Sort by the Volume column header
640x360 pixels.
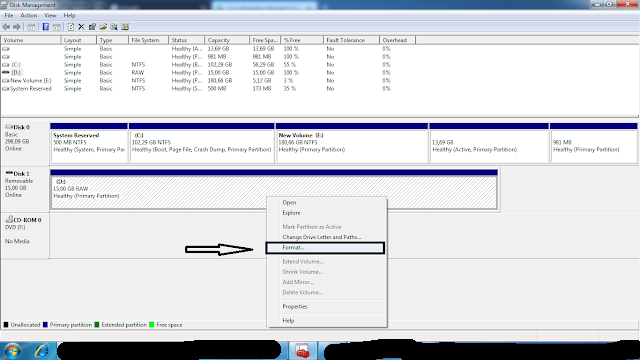click(31, 40)
